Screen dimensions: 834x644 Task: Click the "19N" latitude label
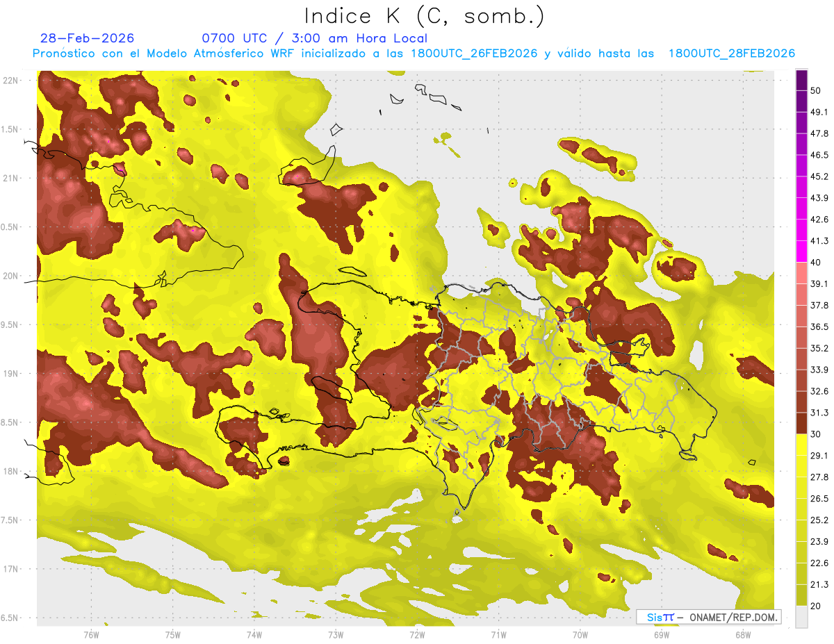pyautogui.click(x=11, y=373)
